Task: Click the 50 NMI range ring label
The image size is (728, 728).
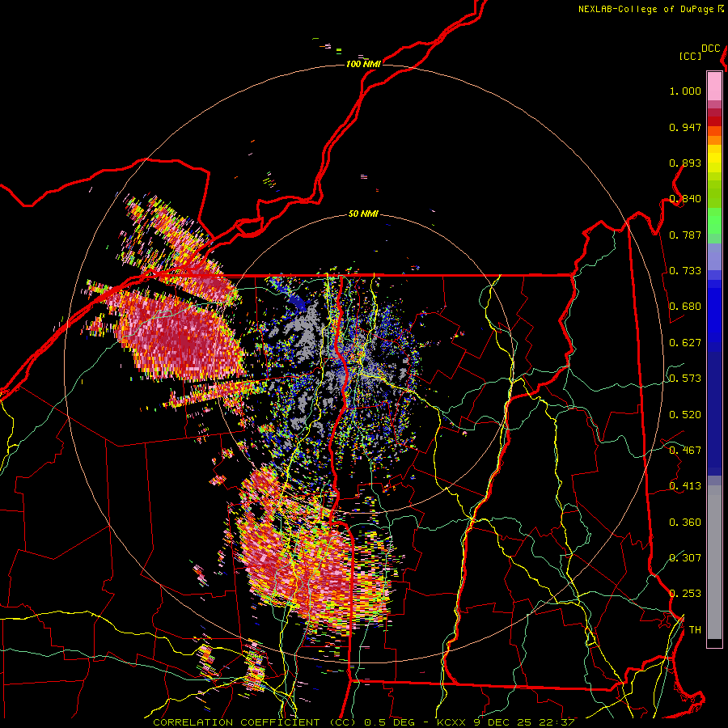Action: 363,214
